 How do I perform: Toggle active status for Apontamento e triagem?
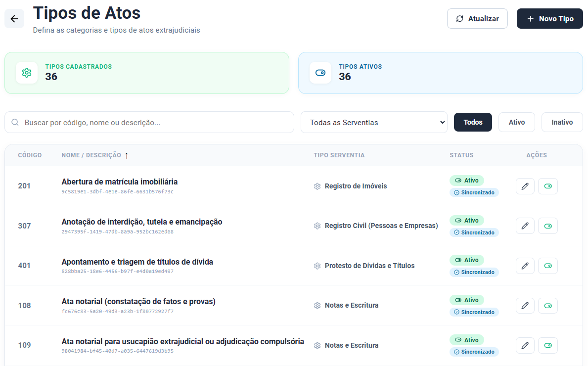[548, 266]
